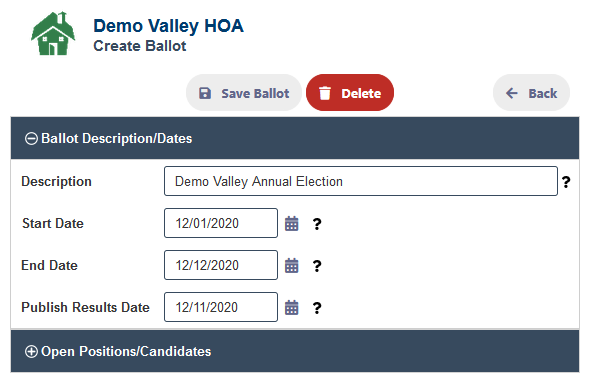
Task: Save the ballot
Action: click(x=244, y=93)
